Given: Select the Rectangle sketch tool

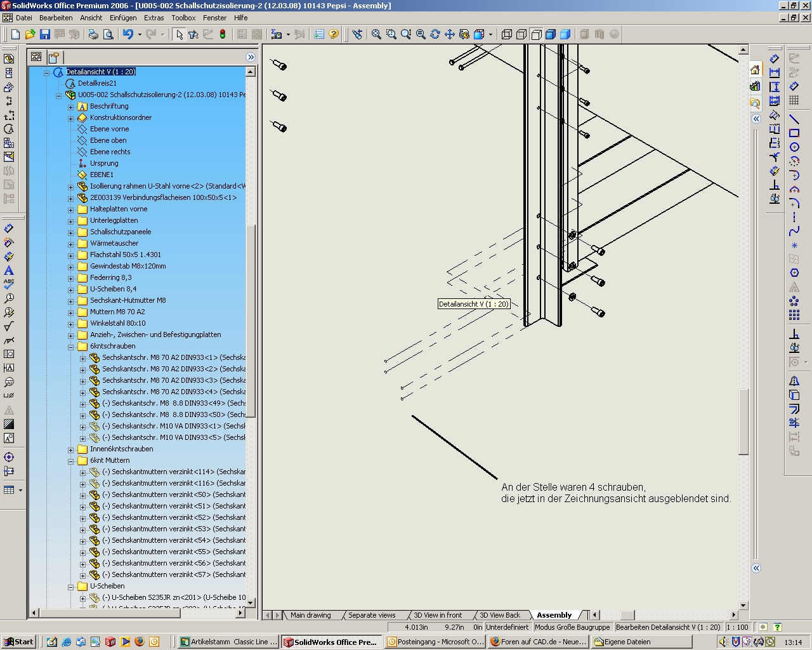Looking at the screenshot, I should coord(794,133).
